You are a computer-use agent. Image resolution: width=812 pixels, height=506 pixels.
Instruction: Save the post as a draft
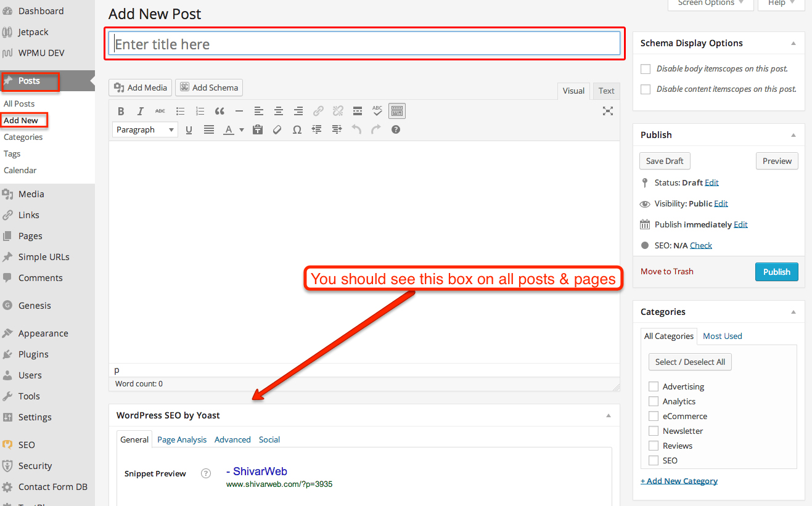pyautogui.click(x=665, y=161)
